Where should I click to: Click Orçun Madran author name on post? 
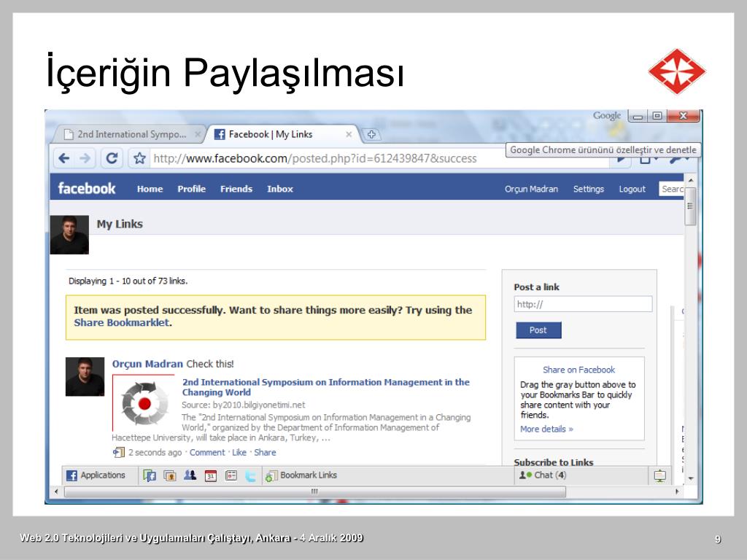147,364
